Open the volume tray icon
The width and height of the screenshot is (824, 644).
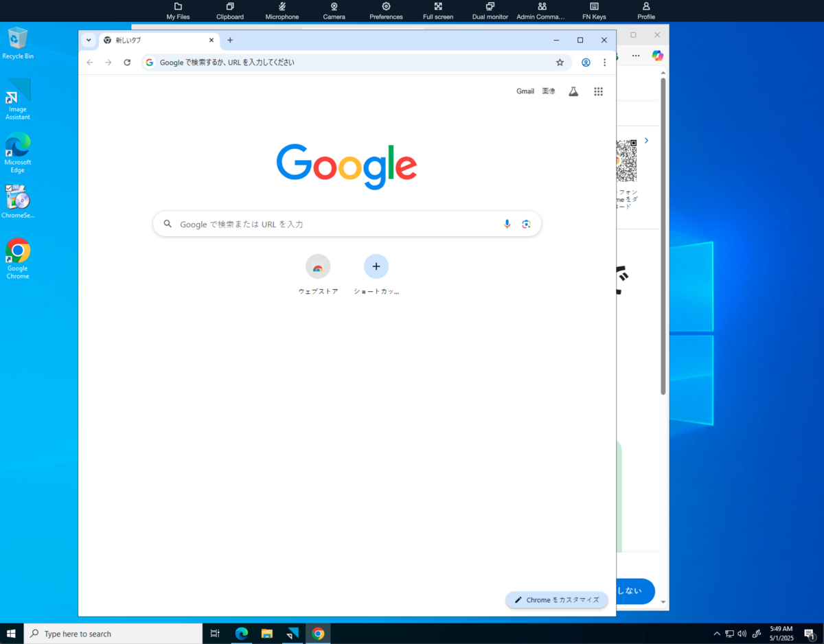point(742,634)
